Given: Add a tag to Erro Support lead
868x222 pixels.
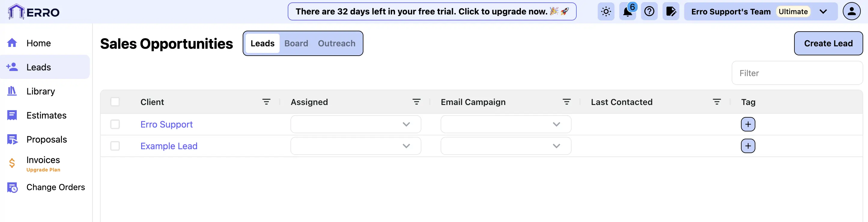Looking at the screenshot, I should pyautogui.click(x=748, y=125).
